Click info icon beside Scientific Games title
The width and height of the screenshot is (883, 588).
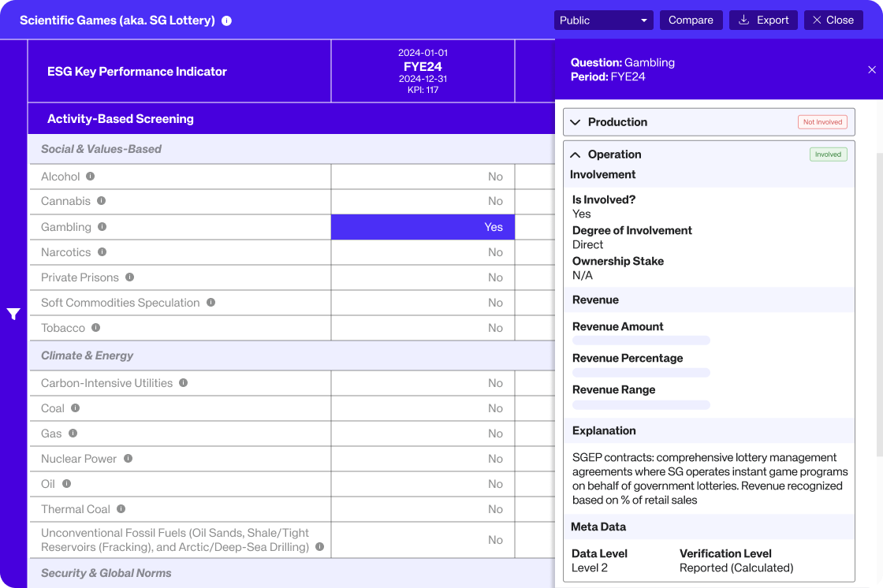(x=226, y=20)
